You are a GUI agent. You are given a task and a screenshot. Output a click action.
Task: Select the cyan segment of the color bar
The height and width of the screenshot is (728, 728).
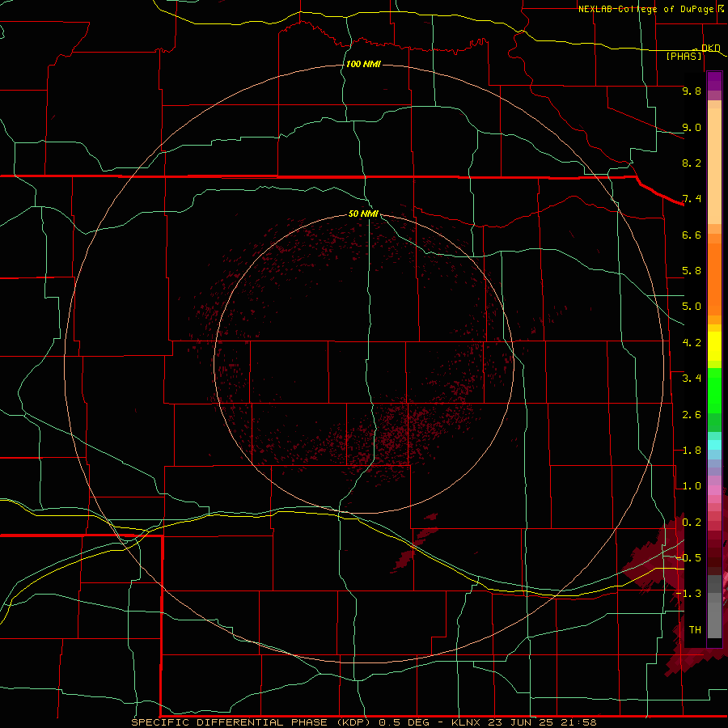coord(714,445)
